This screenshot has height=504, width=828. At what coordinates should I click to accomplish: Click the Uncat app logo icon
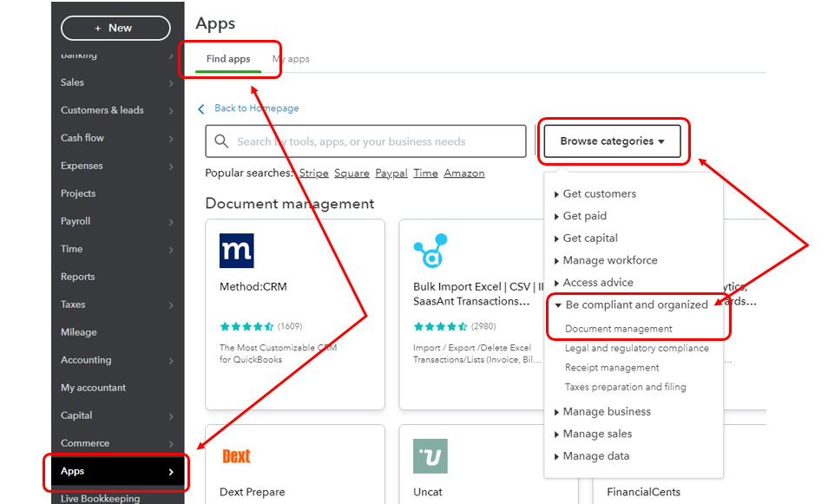(x=430, y=456)
